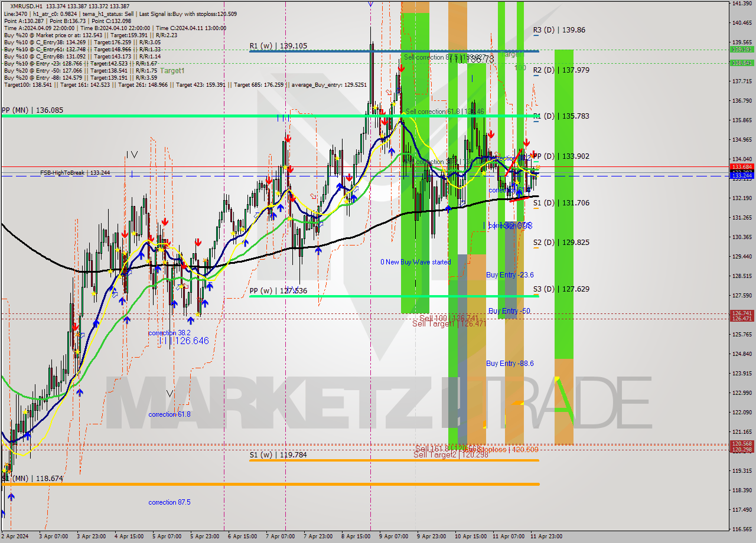
Task: Click the 'Sell Target1 | 126.471' label
Action: (x=449, y=323)
